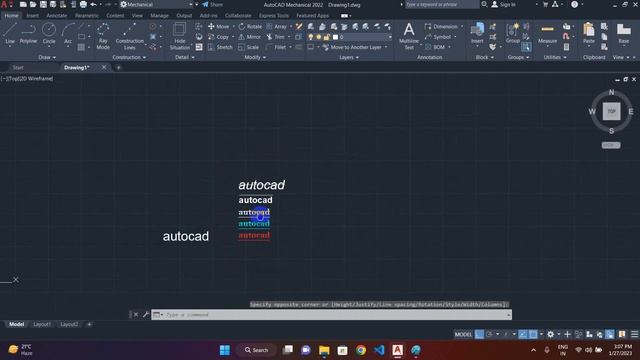Viewport: 640px width, 360px height.
Task: Open the Mechanical workspace dropdown
Action: 157,4
